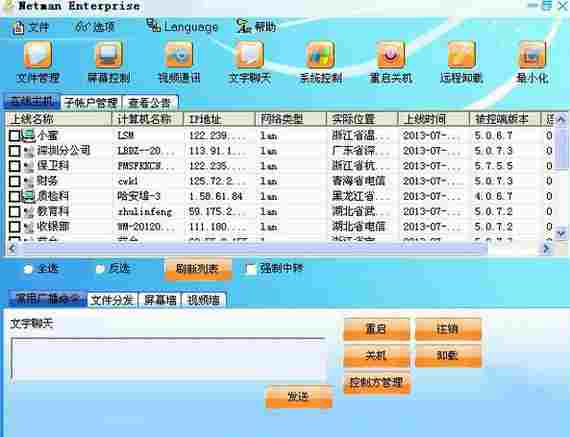Click the host icon beside 收银部
The height and width of the screenshot is (437, 570).
tap(29, 227)
